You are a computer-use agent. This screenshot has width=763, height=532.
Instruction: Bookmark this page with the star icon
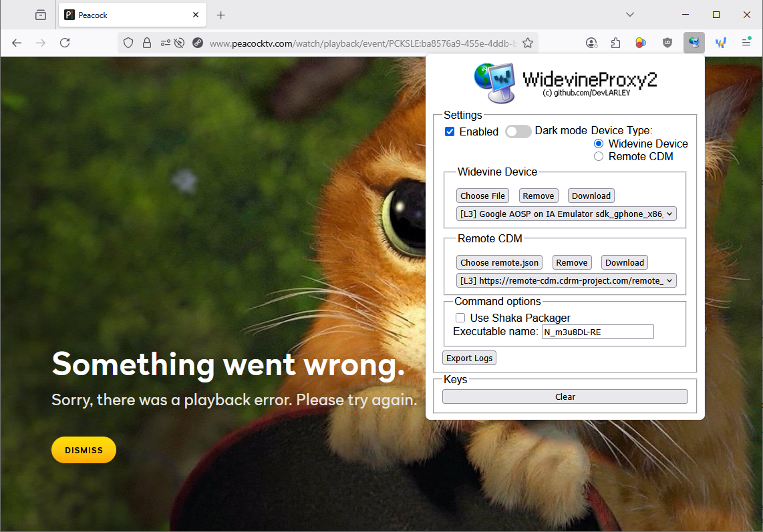[527, 43]
